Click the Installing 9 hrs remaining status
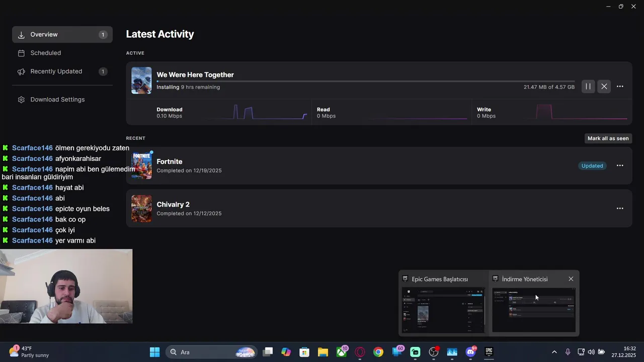The height and width of the screenshot is (362, 644). pyautogui.click(x=188, y=87)
